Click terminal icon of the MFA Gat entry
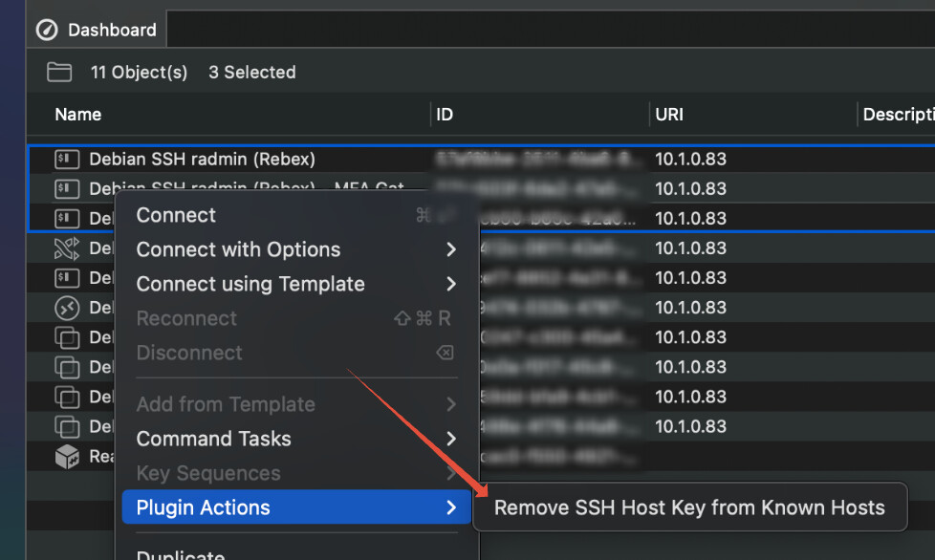 pos(66,189)
